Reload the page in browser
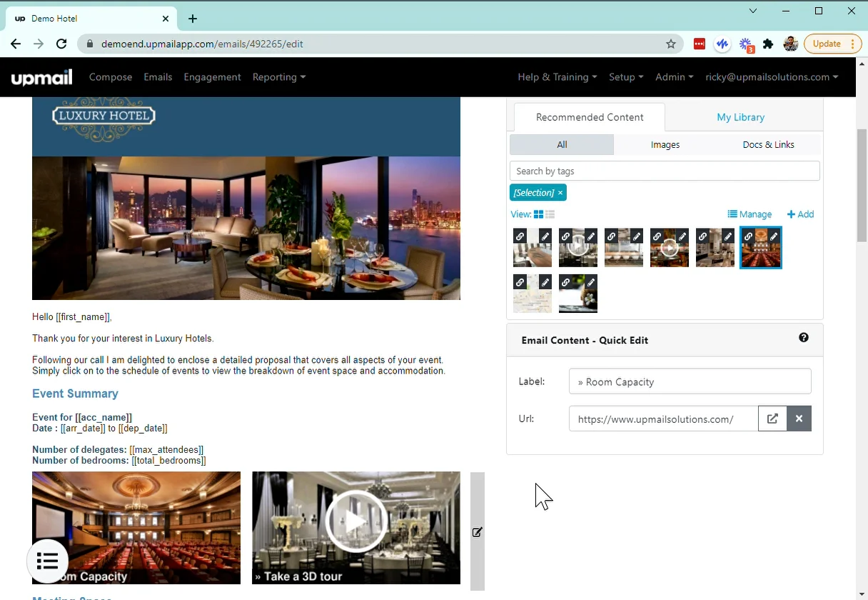 61,44
